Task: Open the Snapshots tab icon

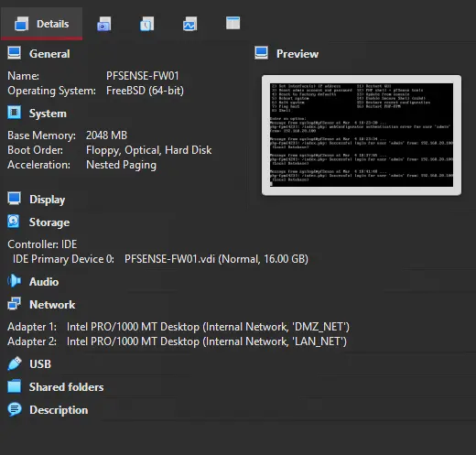Action: (x=104, y=24)
